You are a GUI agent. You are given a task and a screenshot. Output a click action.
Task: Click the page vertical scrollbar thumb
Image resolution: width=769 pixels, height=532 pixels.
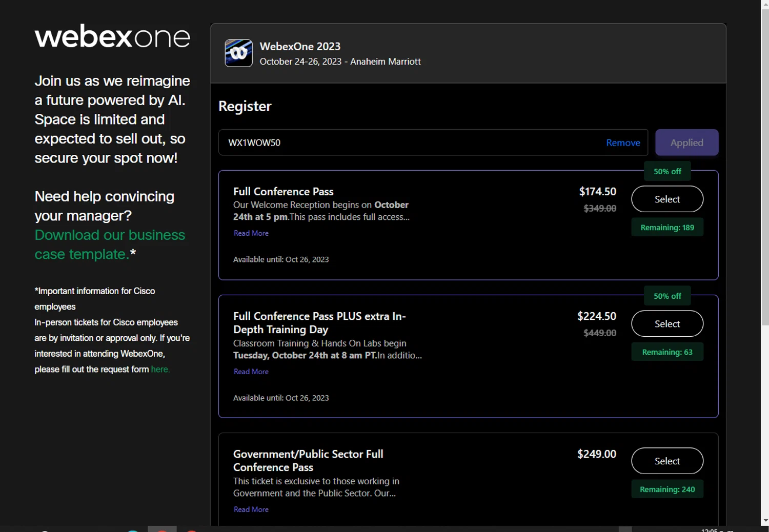click(x=765, y=167)
